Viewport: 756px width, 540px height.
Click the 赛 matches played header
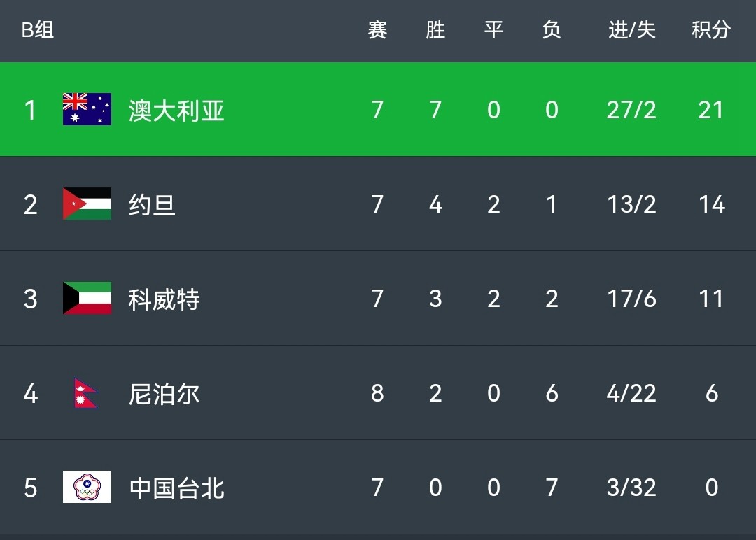click(x=377, y=30)
